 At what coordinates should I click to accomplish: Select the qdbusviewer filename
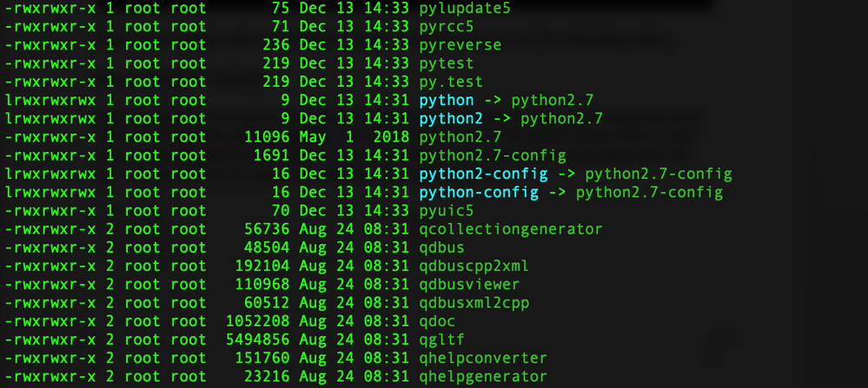pos(469,284)
